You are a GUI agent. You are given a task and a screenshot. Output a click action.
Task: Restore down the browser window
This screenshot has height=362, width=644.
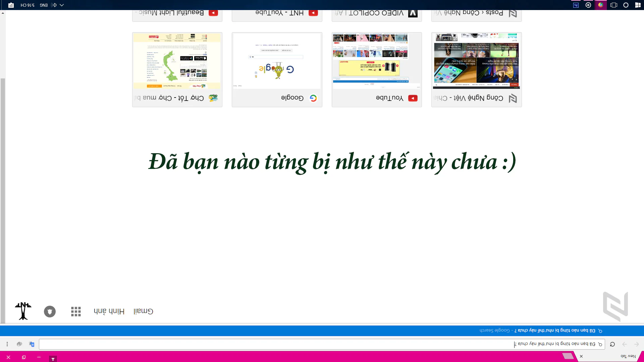(24, 357)
